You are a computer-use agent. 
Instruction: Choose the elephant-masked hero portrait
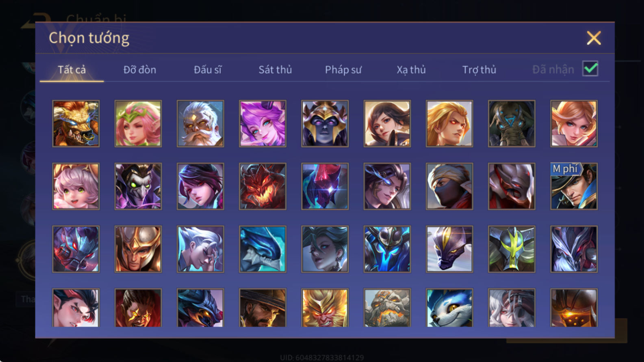pyautogui.click(x=512, y=123)
